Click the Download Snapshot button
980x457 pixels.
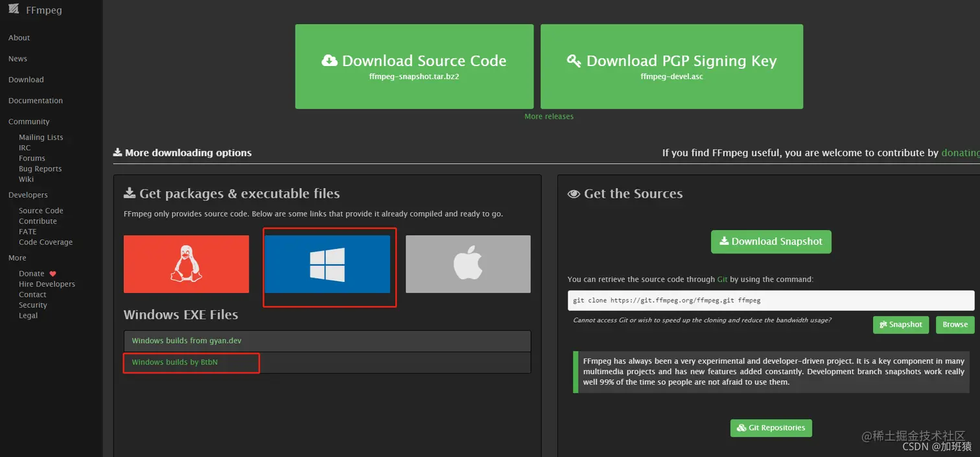click(771, 242)
